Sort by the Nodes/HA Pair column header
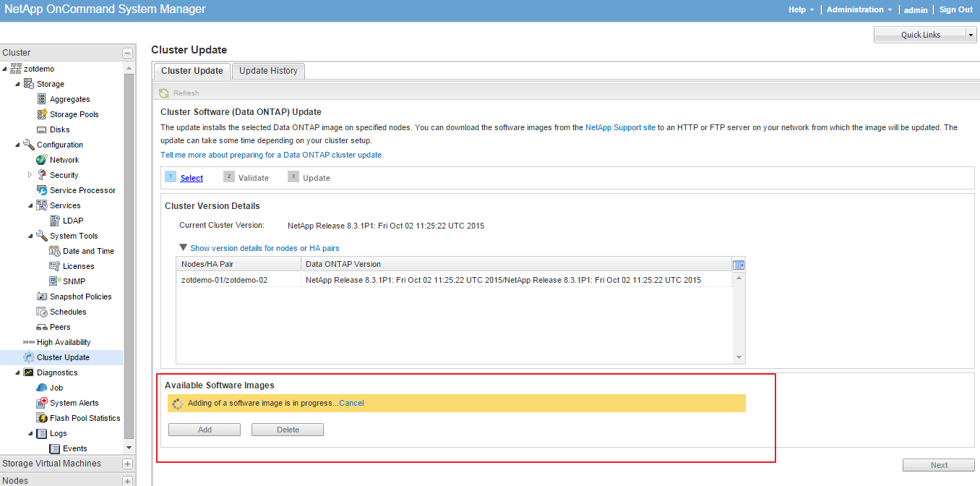 coord(238,264)
